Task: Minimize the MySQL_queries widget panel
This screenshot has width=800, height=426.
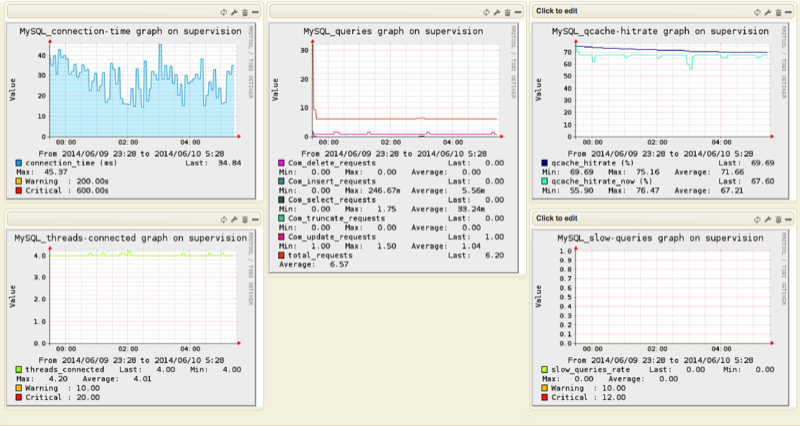Action: click(518, 12)
